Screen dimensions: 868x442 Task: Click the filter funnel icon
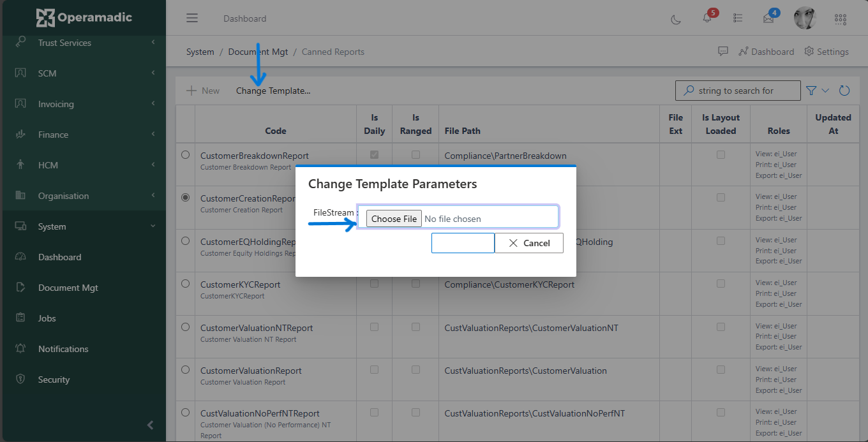pyautogui.click(x=811, y=91)
